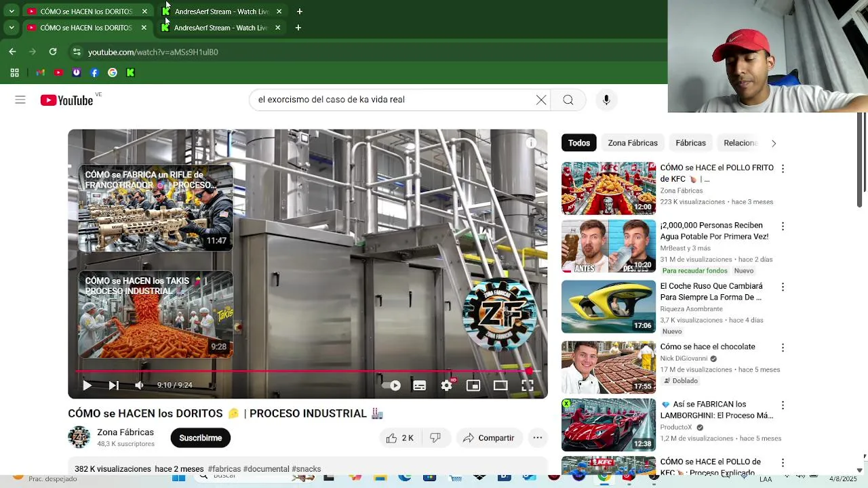Open the YouTube bookmark in bookmarks bar
The height and width of the screenshot is (488, 868).
tap(58, 73)
